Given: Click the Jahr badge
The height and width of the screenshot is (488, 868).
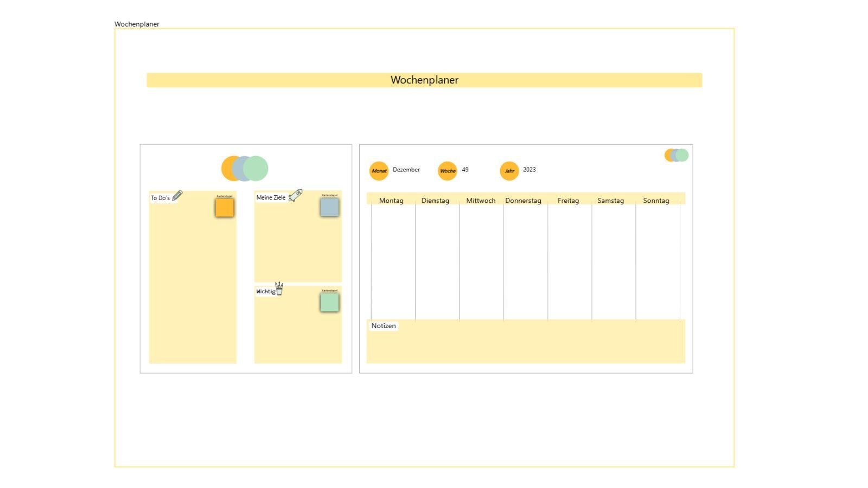Looking at the screenshot, I should point(509,170).
